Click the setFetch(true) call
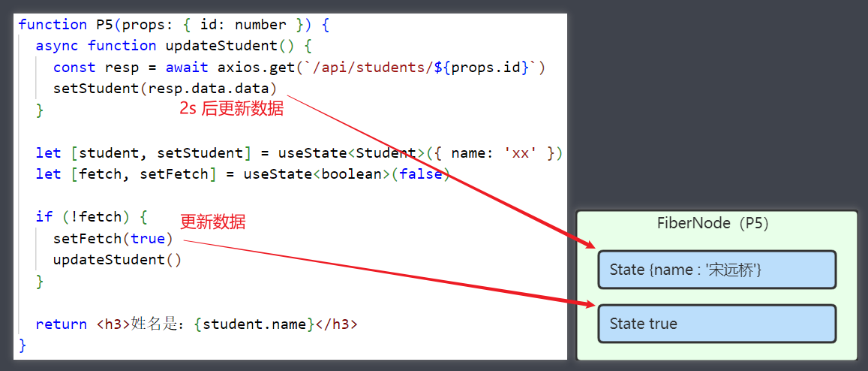The height and width of the screenshot is (371, 868). click(x=113, y=238)
